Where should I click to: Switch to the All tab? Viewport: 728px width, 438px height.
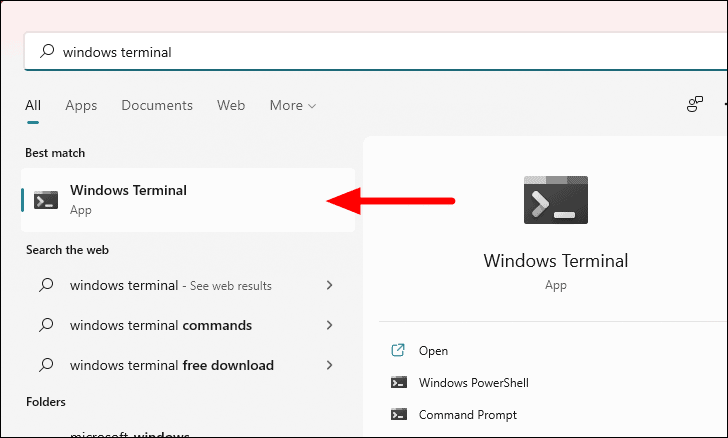(x=33, y=105)
